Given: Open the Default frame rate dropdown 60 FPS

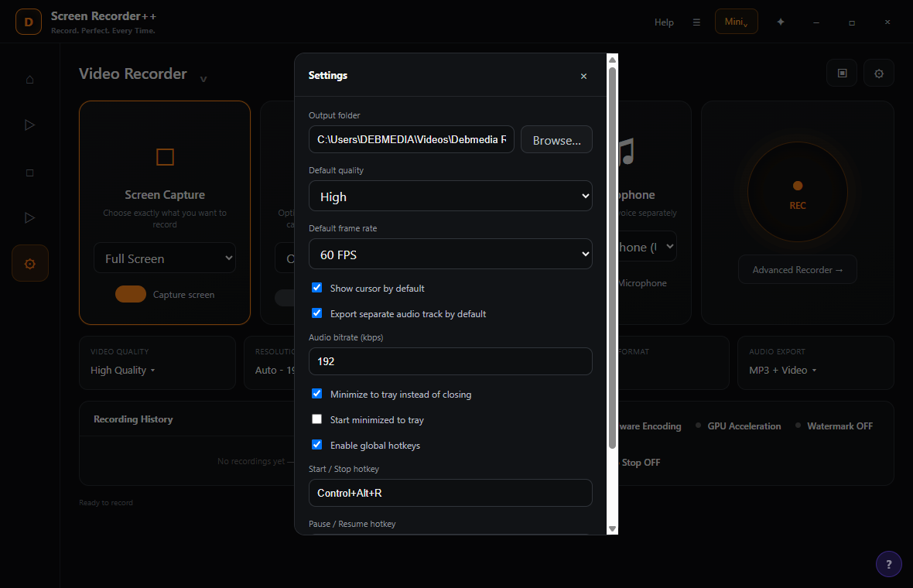Looking at the screenshot, I should [450, 255].
